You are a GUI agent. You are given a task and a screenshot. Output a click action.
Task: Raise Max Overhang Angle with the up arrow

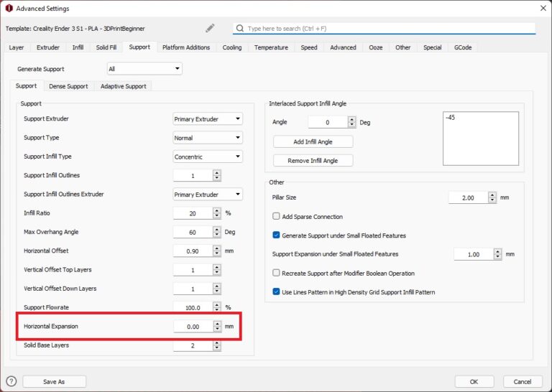pyautogui.click(x=217, y=229)
